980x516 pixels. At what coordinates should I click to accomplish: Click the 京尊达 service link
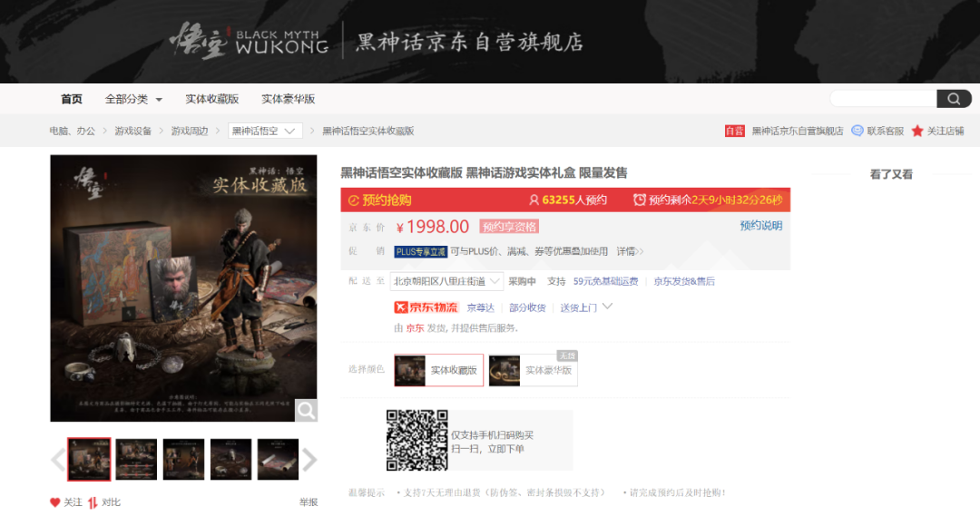[x=481, y=307]
